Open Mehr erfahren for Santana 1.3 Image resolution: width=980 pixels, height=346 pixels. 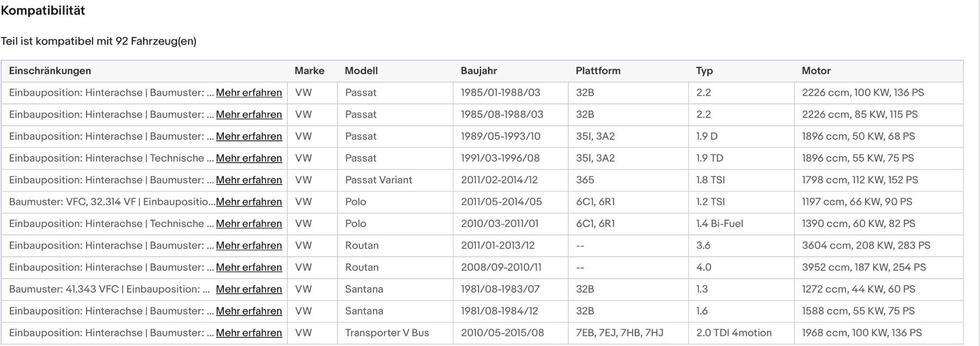pos(249,289)
